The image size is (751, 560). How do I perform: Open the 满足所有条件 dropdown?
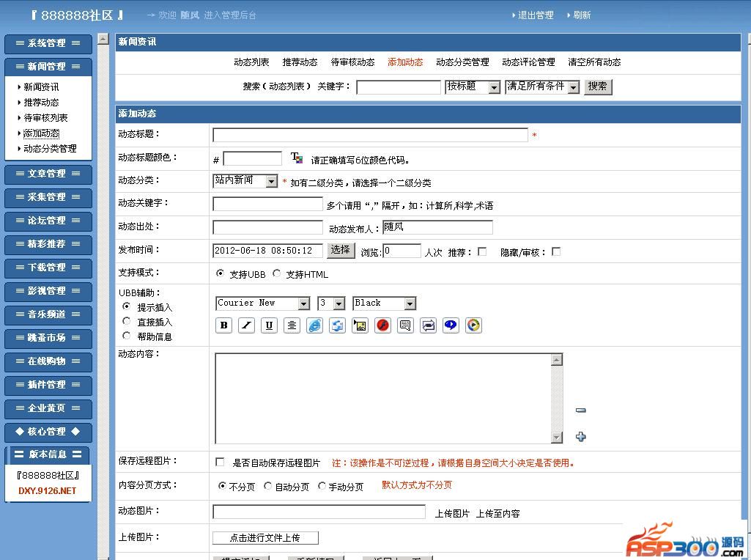(542, 86)
